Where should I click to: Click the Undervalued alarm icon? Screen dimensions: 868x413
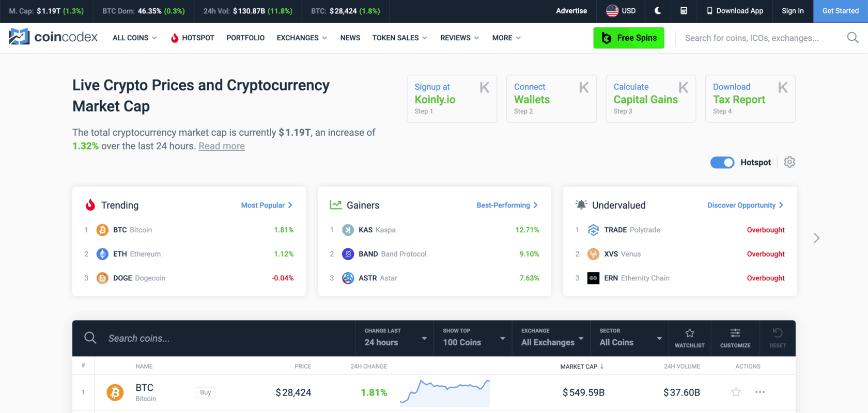coord(581,204)
